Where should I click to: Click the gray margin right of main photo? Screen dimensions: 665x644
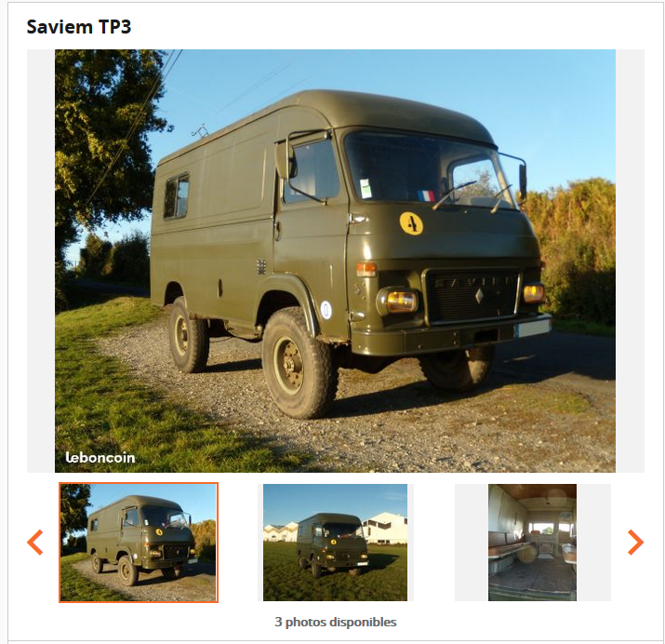point(630,261)
